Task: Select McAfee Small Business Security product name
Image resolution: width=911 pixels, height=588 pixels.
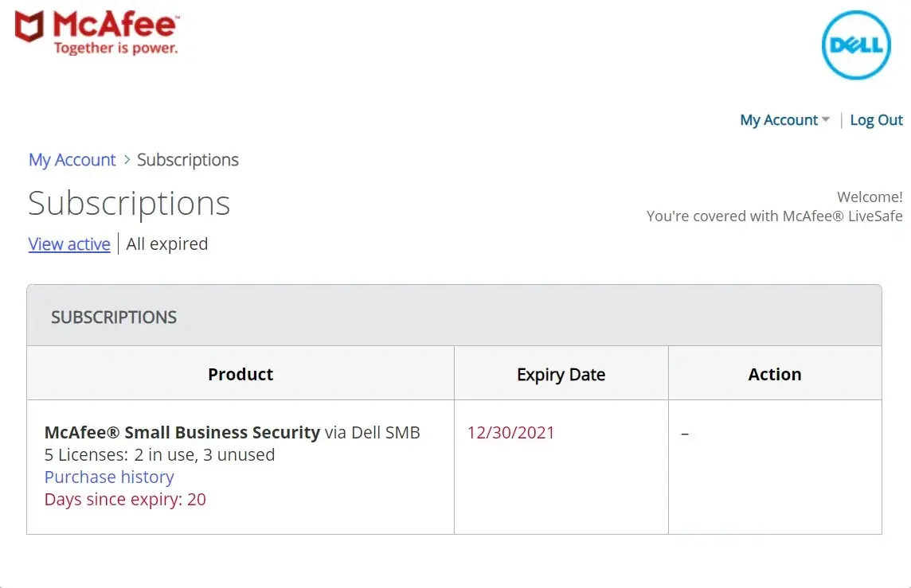Action: 182,433
